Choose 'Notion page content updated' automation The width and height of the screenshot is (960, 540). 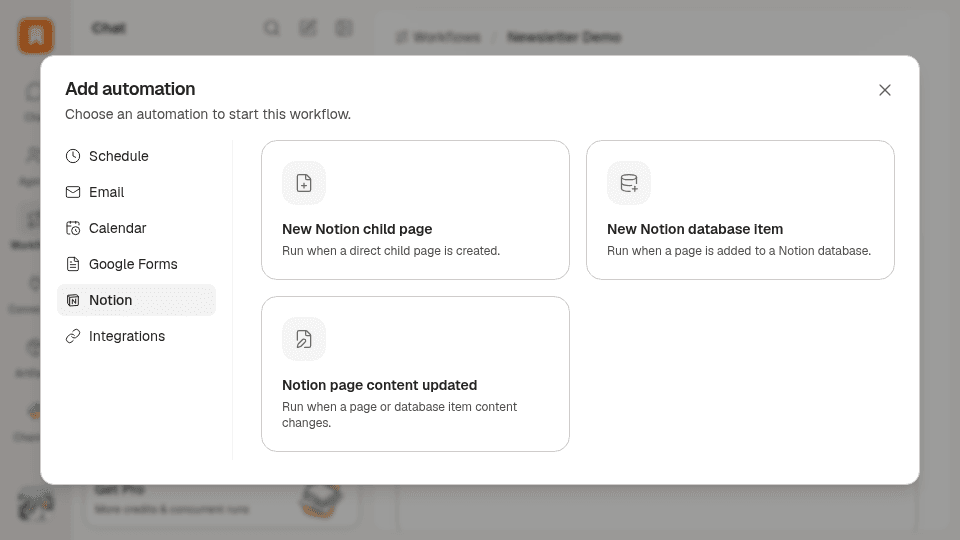click(415, 374)
